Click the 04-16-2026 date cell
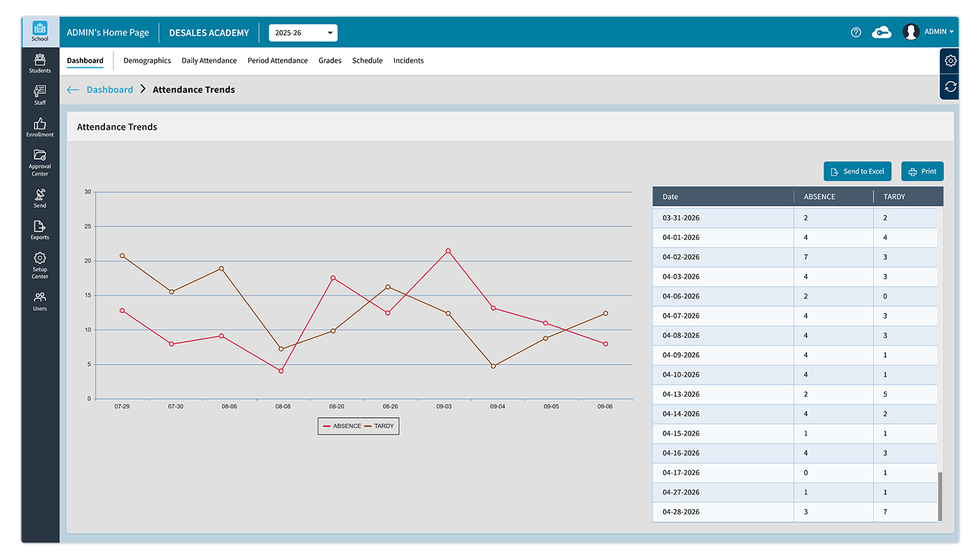Viewport: 980px width, 560px height. pos(723,453)
